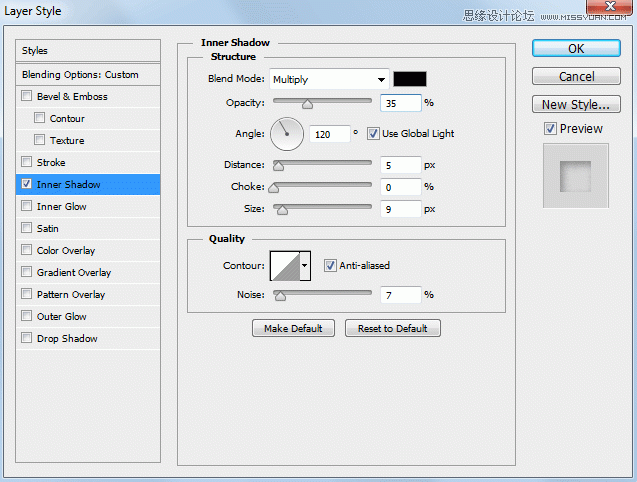Open the Blend Mode dropdown
This screenshot has height=482, width=637.
point(329,79)
